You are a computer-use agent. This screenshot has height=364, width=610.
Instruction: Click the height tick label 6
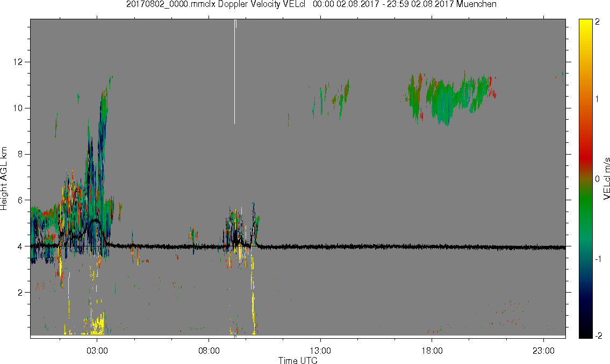coord(20,200)
